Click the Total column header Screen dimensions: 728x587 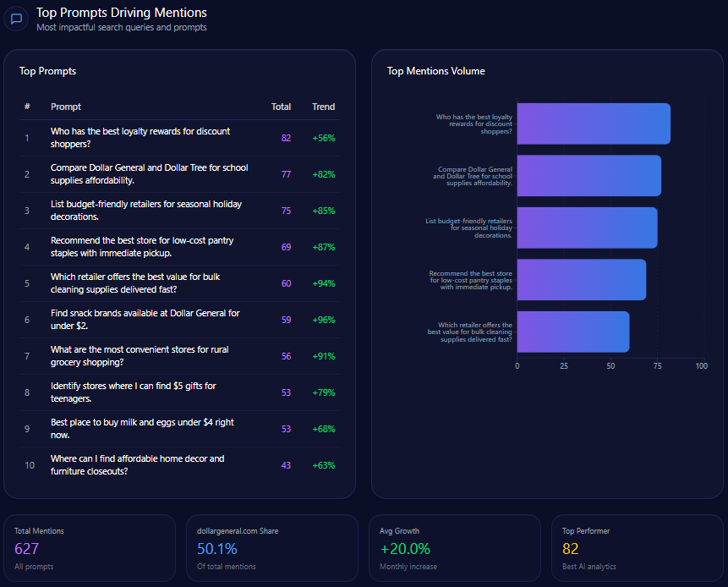click(281, 107)
